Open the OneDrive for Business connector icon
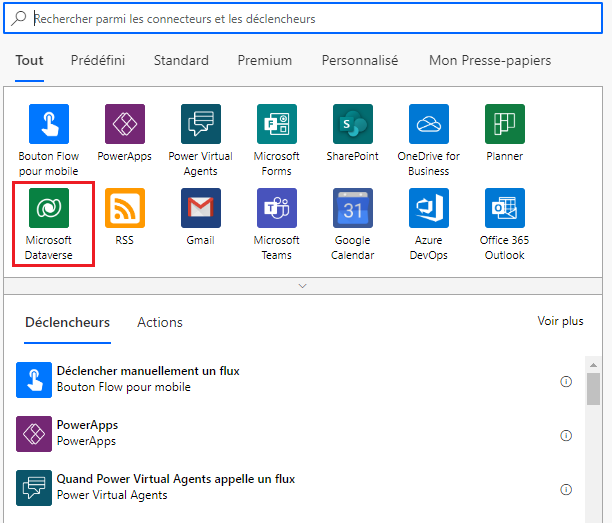Screen dimensions: 612x523 (x=429, y=124)
